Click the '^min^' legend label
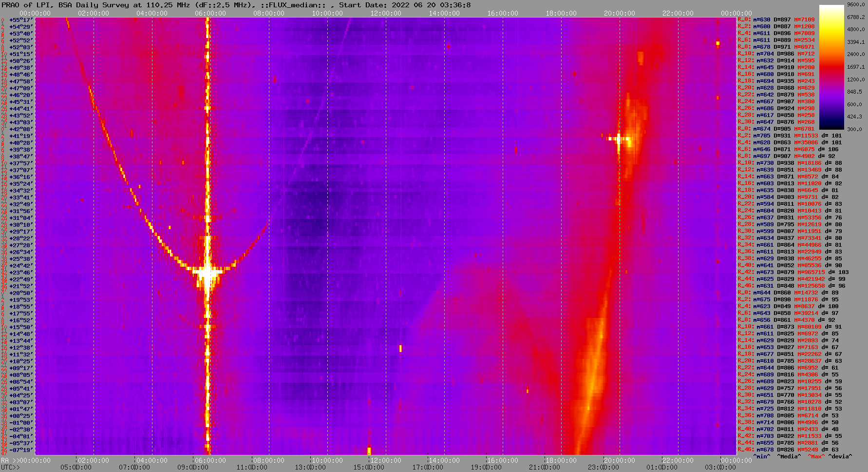Screen dimensions: 868x472 (762, 456)
